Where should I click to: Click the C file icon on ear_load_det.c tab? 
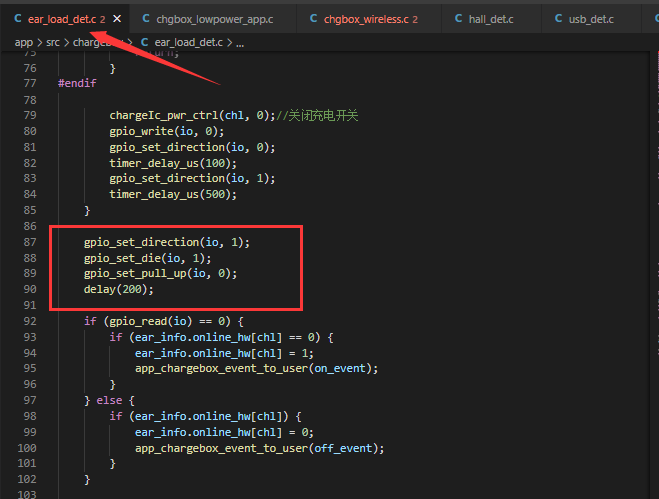(18, 18)
